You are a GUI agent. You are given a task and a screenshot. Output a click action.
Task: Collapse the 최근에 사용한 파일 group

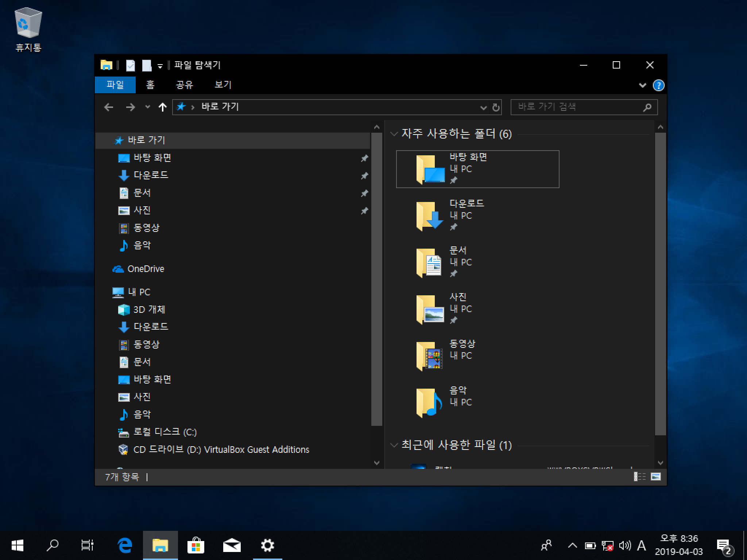[x=394, y=445]
